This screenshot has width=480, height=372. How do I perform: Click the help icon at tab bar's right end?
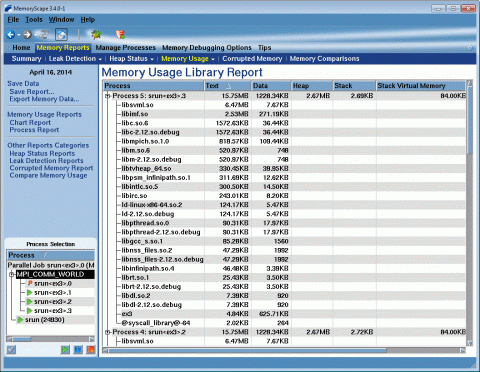(471, 48)
